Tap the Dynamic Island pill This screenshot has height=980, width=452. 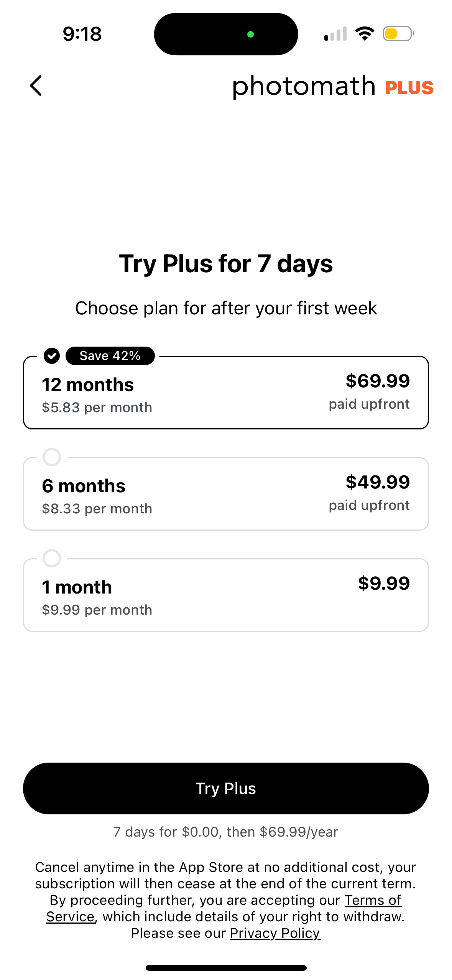pyautogui.click(x=226, y=34)
